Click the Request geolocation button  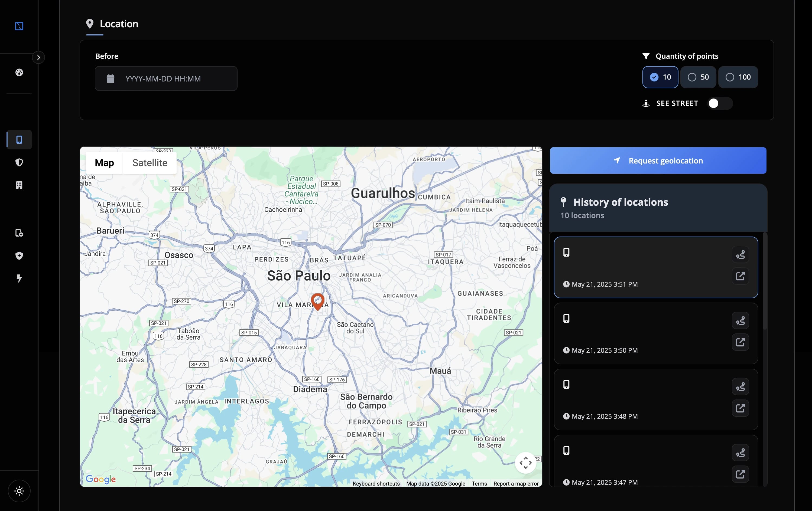pyautogui.click(x=658, y=160)
